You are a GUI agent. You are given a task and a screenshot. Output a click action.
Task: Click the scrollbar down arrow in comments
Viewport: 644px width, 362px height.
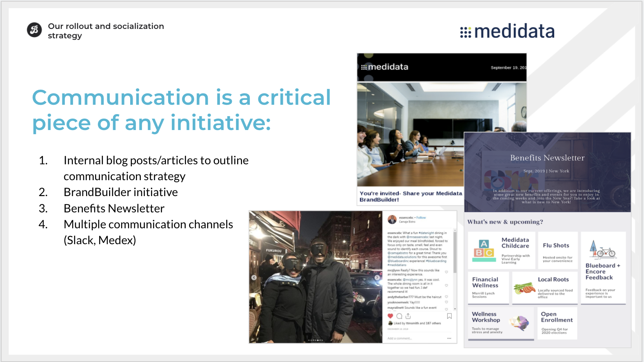pos(455,309)
